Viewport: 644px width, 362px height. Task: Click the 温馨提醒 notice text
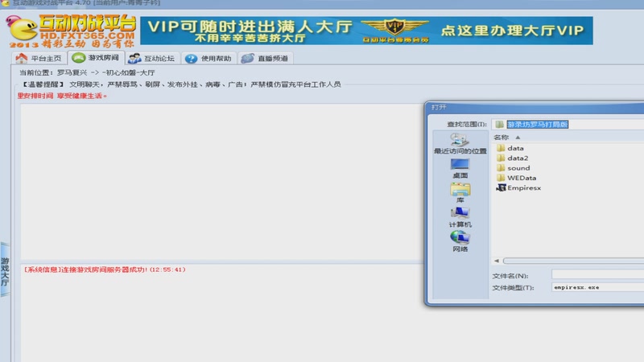coord(181,84)
